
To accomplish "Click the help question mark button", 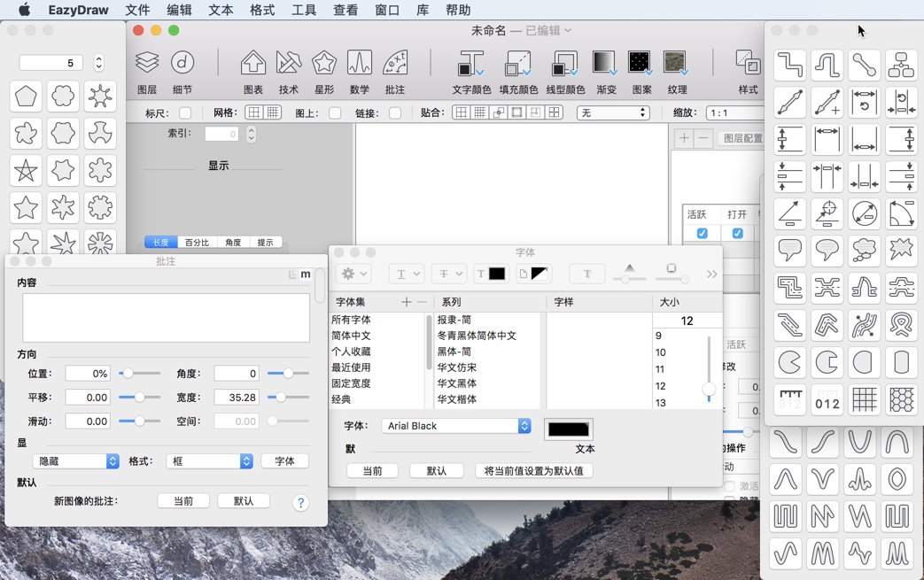I will tap(300, 502).
